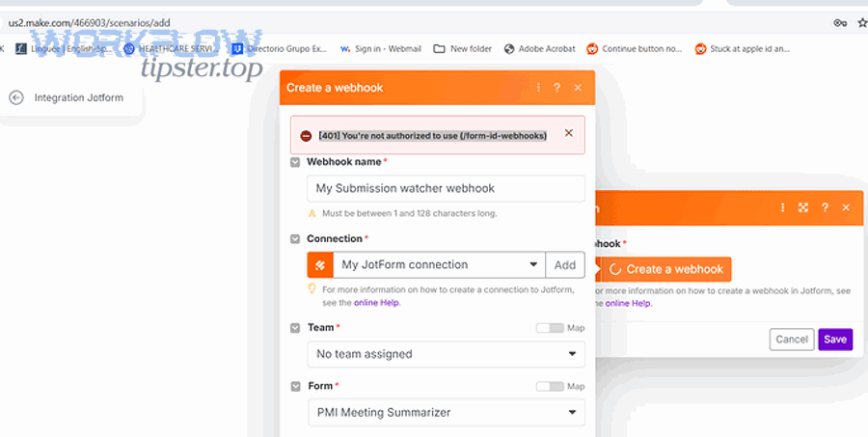Collapse the Webhook name field toggle

(x=295, y=162)
